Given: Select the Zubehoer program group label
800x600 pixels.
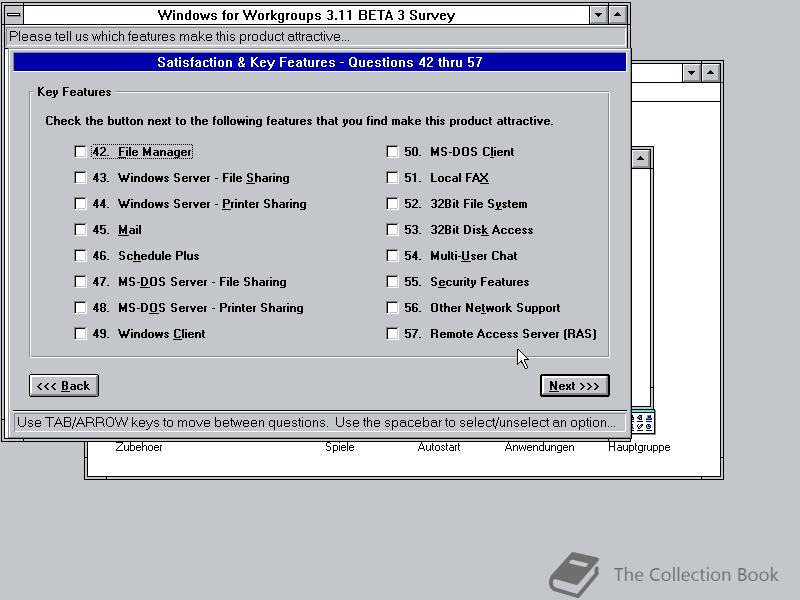Looking at the screenshot, I should [139, 447].
